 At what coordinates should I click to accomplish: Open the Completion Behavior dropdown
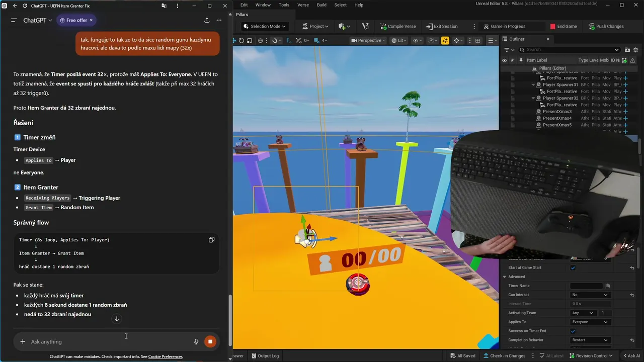[x=590, y=340]
